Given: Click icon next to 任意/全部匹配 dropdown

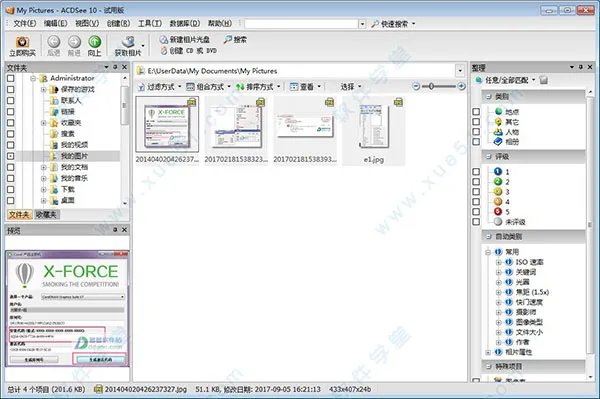Looking at the screenshot, I should pyautogui.click(x=544, y=80).
